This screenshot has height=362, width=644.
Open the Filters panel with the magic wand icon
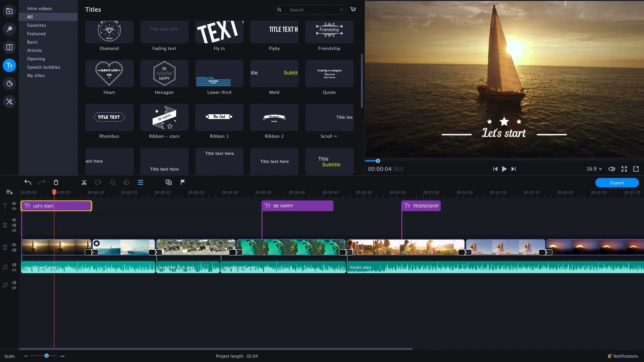[x=9, y=29]
